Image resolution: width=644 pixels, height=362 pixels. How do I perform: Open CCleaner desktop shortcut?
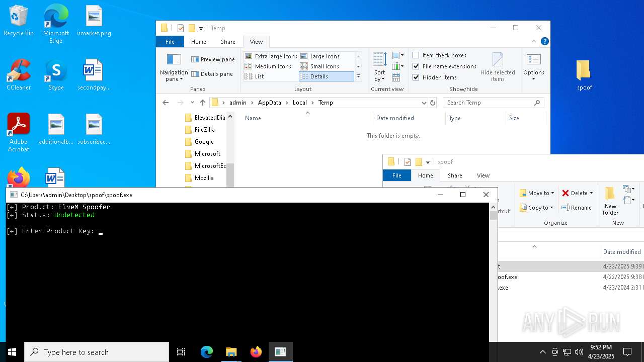point(19,75)
